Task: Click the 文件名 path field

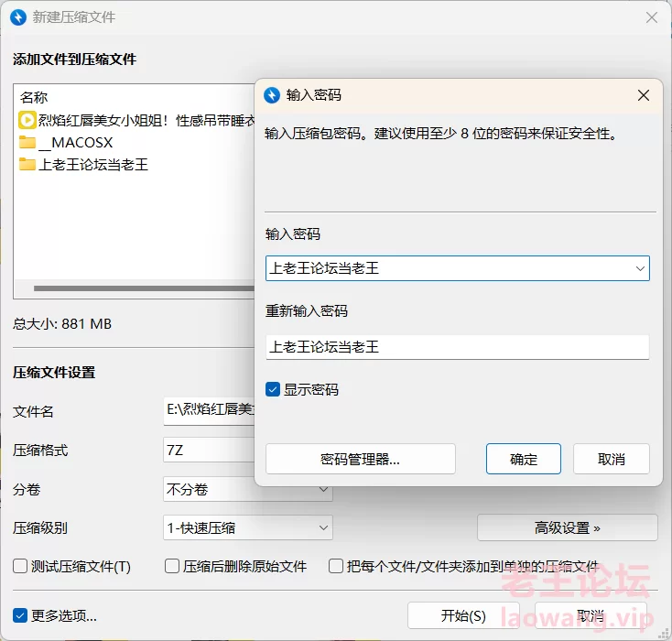Action: [209, 411]
